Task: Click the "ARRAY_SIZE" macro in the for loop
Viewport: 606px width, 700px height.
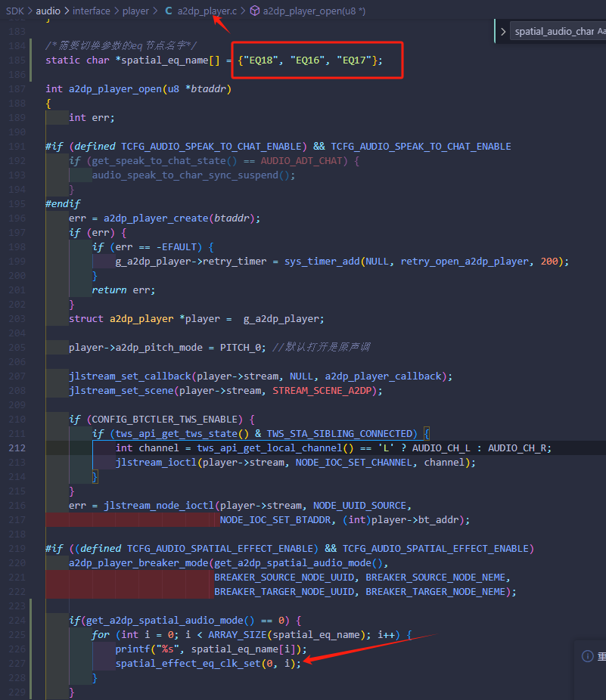Action: 238,635
